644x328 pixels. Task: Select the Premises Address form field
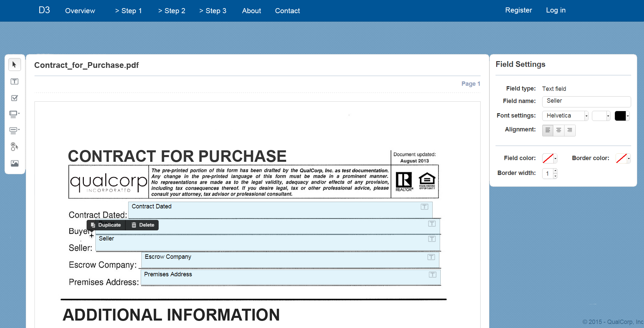tap(291, 277)
